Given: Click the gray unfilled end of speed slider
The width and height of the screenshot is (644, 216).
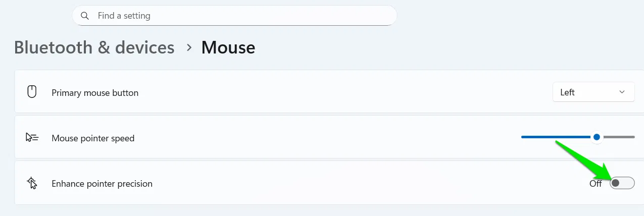Looking at the screenshot, I should [x=620, y=137].
